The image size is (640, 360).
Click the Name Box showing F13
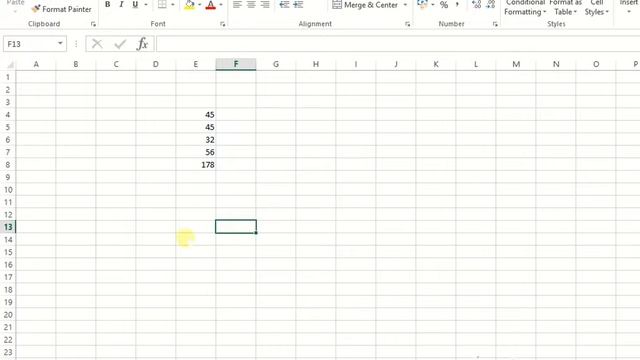pyautogui.click(x=29, y=44)
